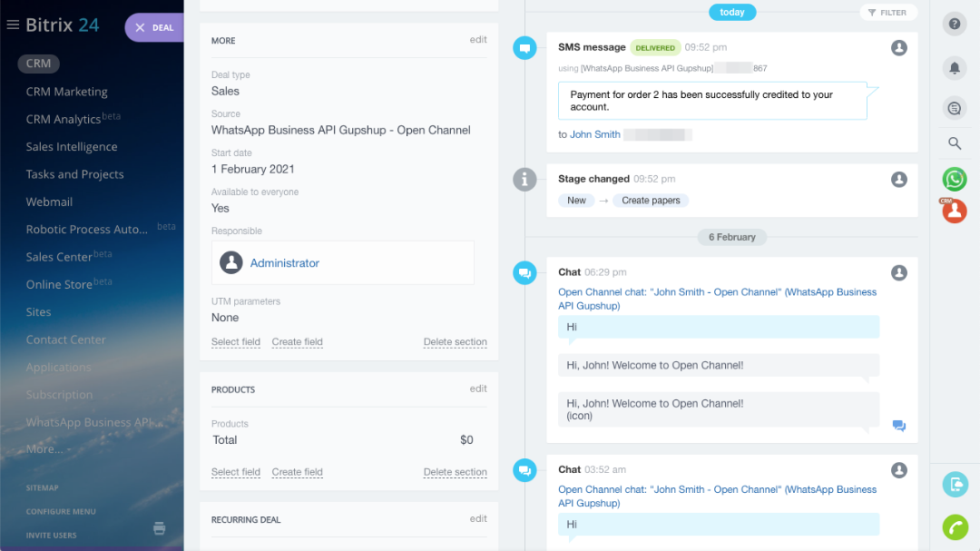This screenshot has width=980, height=551.
Task: Open the WhatsApp icon in right bar
Action: click(x=955, y=180)
